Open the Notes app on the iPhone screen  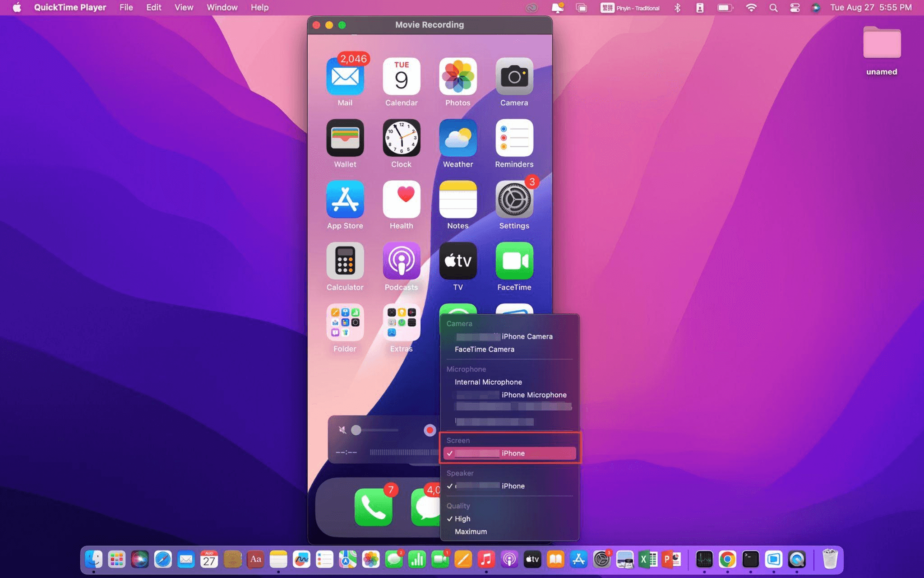(x=457, y=199)
